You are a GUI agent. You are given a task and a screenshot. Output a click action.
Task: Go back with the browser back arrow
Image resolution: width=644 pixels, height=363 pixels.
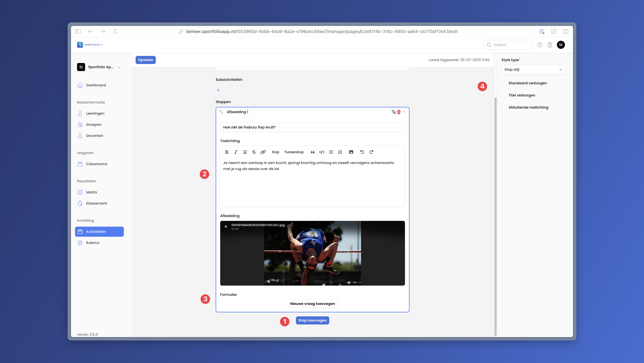(91, 31)
